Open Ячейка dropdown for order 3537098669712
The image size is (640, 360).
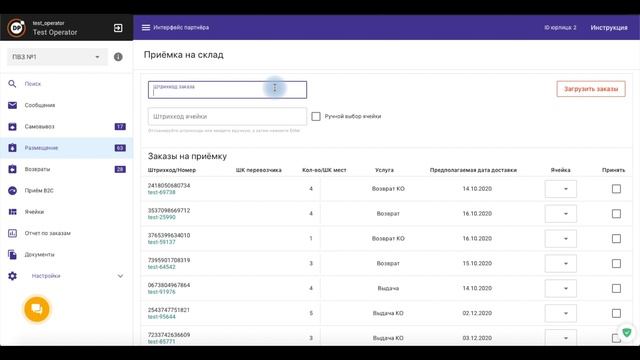560,213
